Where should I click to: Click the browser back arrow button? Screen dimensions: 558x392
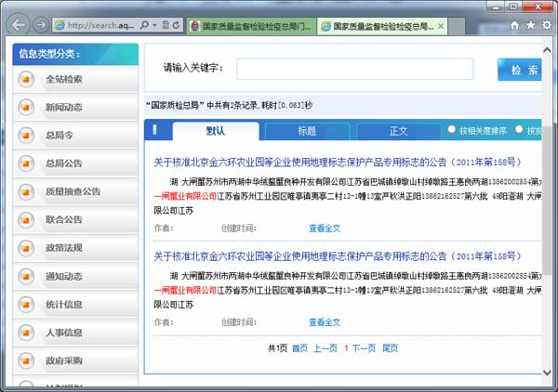(19, 25)
